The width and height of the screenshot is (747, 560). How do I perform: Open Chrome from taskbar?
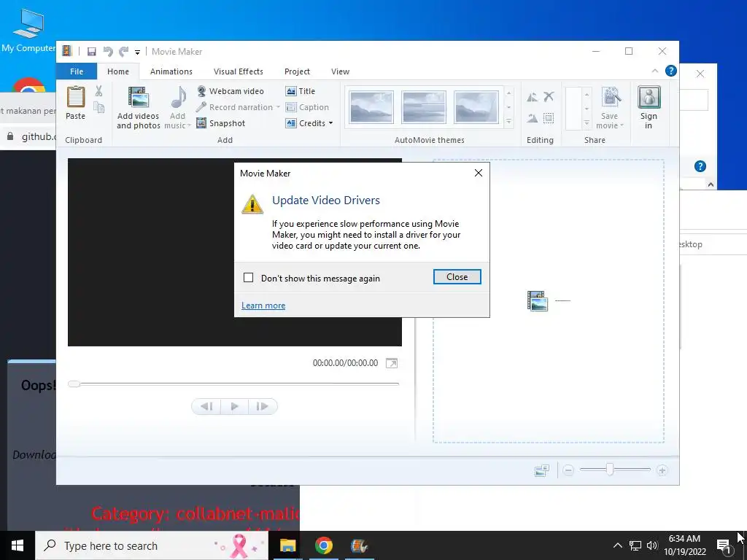pos(323,545)
